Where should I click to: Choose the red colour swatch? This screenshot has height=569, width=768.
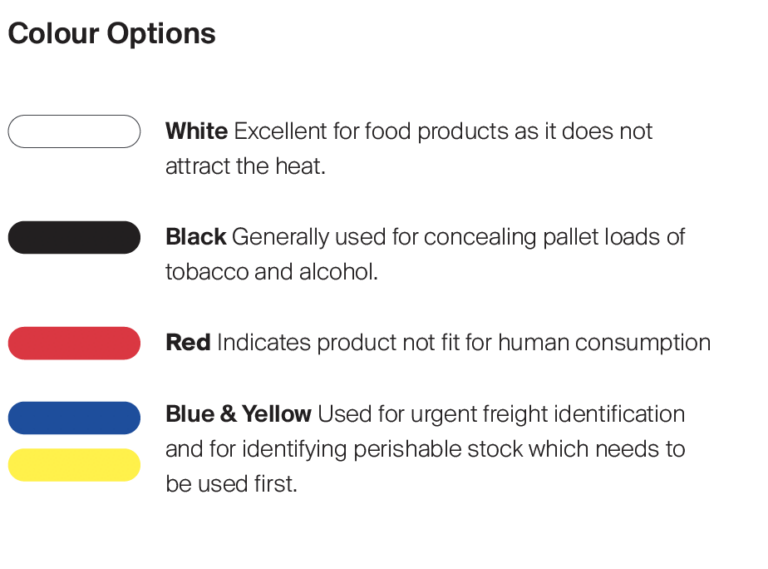click(74, 343)
